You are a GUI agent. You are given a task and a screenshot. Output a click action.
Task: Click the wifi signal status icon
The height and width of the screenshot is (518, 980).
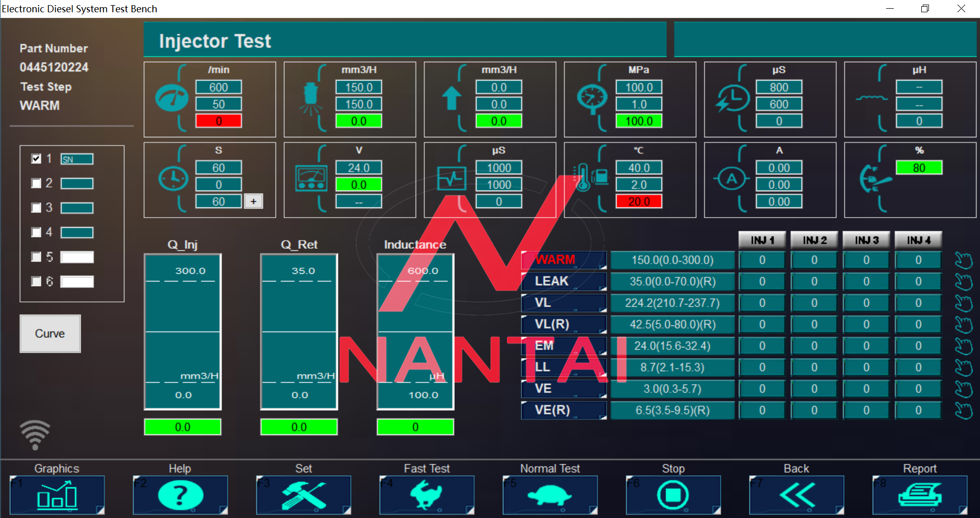point(35,435)
